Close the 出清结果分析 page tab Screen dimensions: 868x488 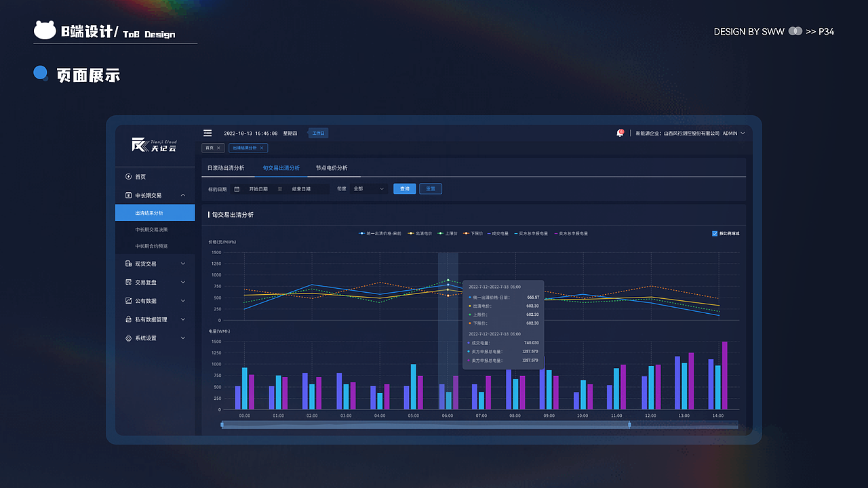262,148
